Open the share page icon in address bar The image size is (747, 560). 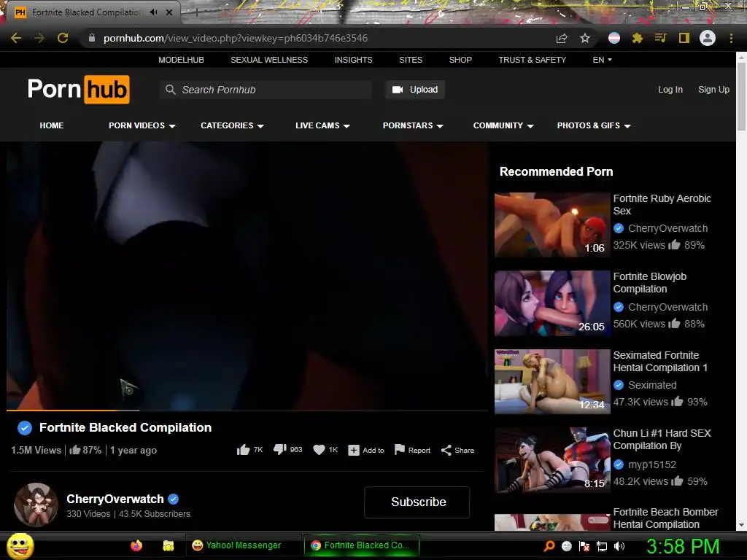pyautogui.click(x=562, y=38)
